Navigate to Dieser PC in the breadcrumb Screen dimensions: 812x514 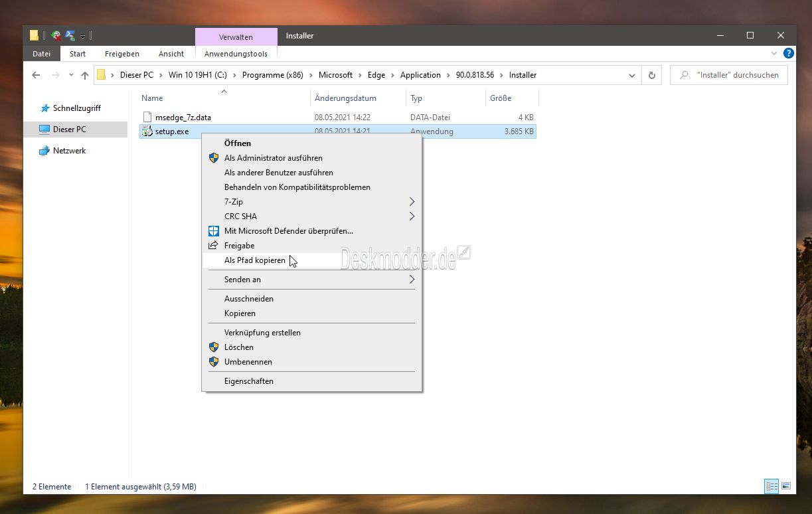click(137, 75)
